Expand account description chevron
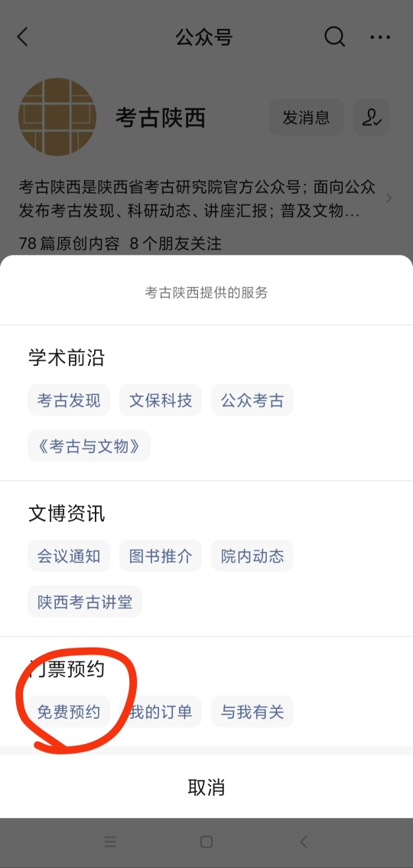This screenshot has width=413, height=868. (389, 198)
